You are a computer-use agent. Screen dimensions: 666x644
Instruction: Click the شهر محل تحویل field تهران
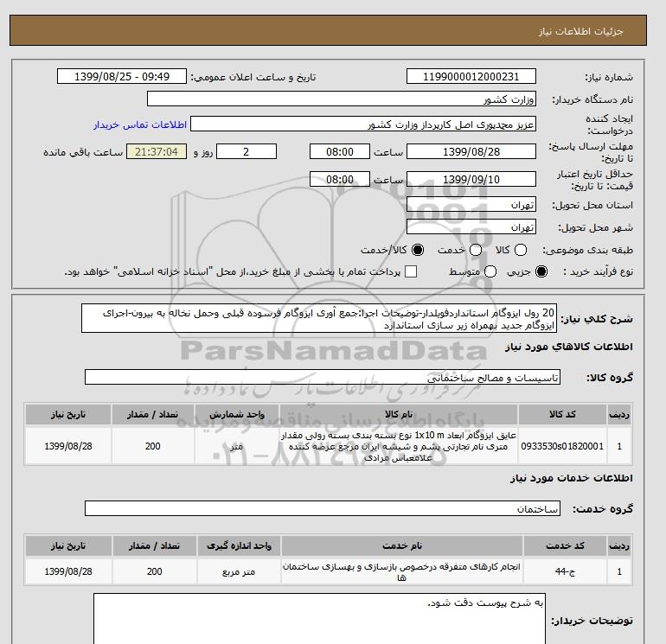[471, 226]
